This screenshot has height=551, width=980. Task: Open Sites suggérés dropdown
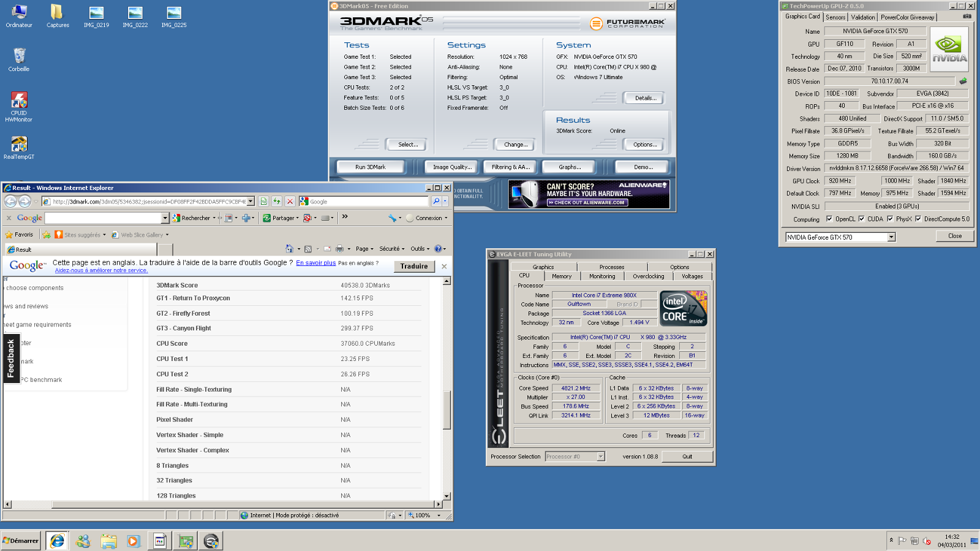[80, 234]
